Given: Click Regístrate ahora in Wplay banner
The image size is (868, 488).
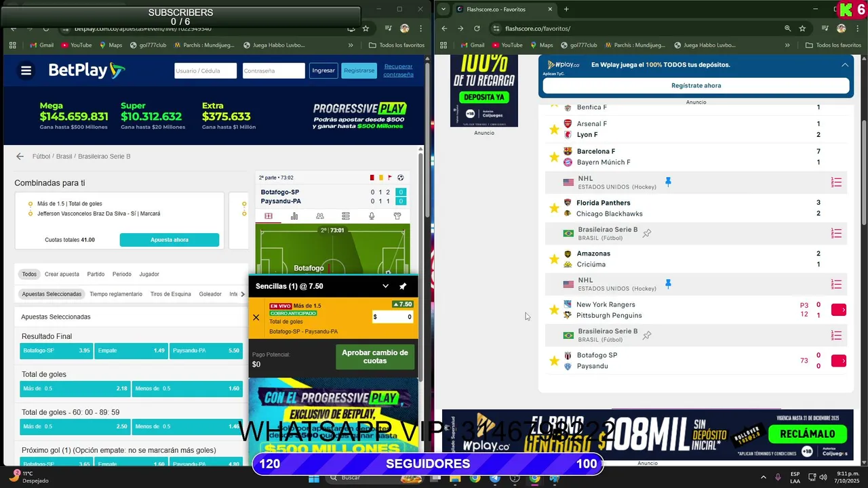Looking at the screenshot, I should click(696, 86).
